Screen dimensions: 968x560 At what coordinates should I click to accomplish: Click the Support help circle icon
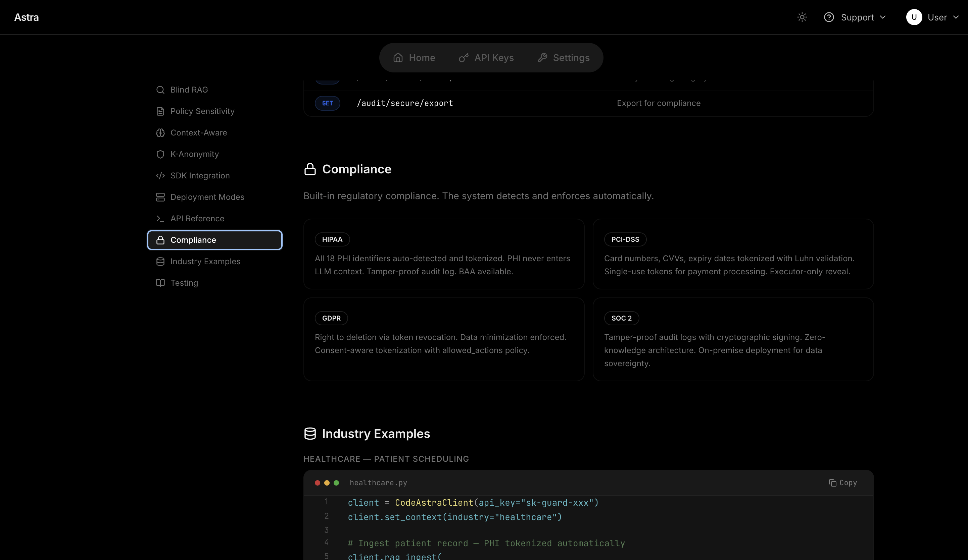click(x=829, y=17)
